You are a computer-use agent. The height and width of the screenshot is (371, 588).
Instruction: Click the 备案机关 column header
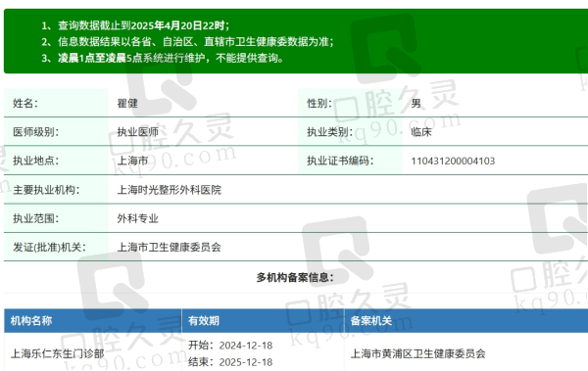pyautogui.click(x=371, y=321)
